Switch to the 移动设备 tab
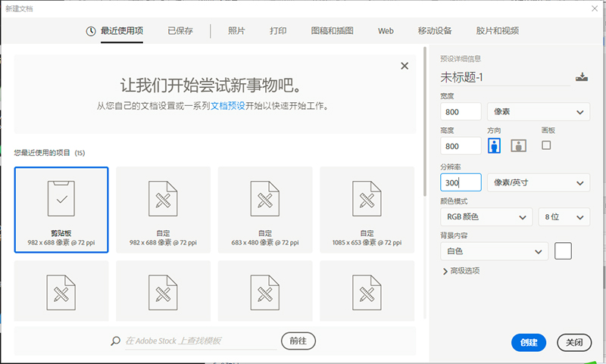606x364 pixels. pyautogui.click(x=435, y=31)
